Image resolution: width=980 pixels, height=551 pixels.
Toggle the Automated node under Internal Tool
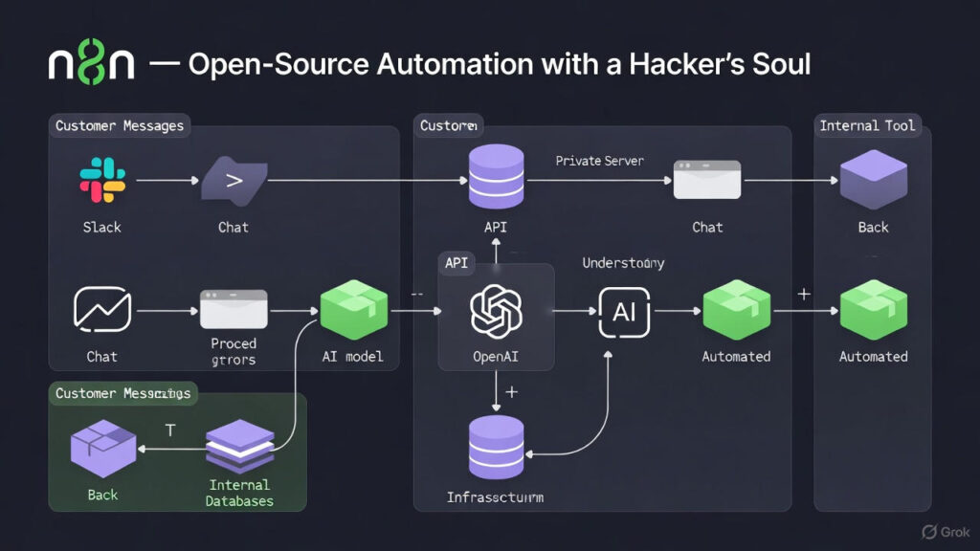tap(873, 311)
